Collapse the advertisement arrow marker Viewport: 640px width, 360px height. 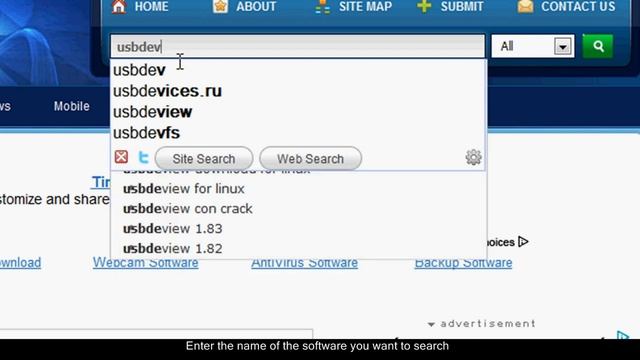431,324
